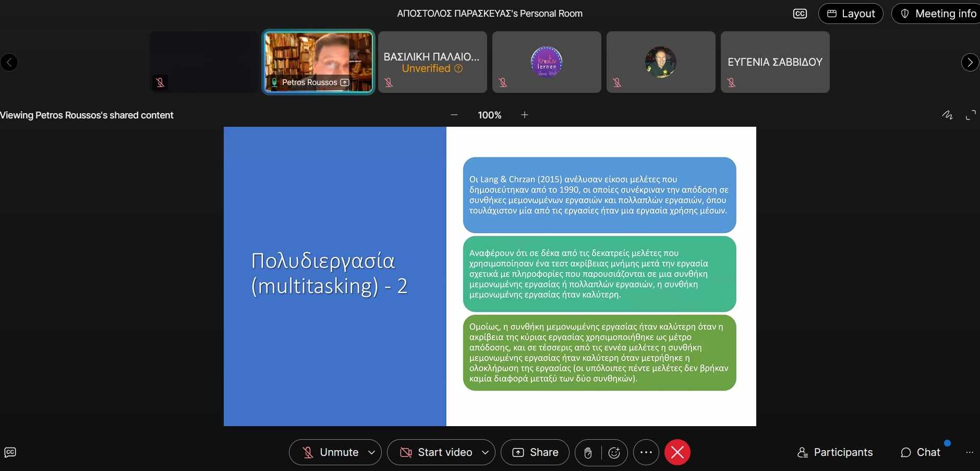Open the annotate pen tool

point(947,115)
